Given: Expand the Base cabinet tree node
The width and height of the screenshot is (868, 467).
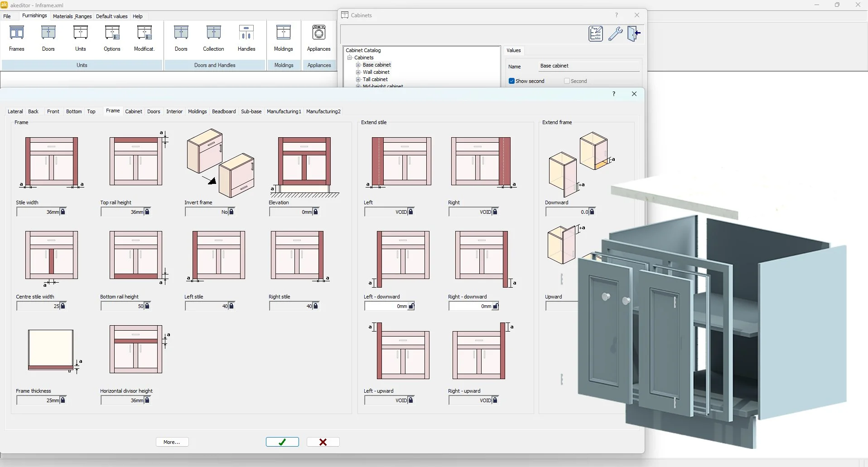Looking at the screenshot, I should [358, 65].
